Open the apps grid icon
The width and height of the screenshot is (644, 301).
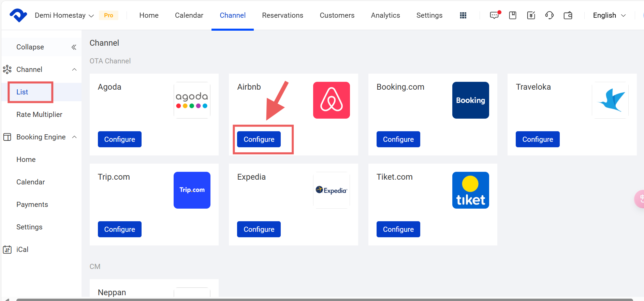(x=463, y=15)
